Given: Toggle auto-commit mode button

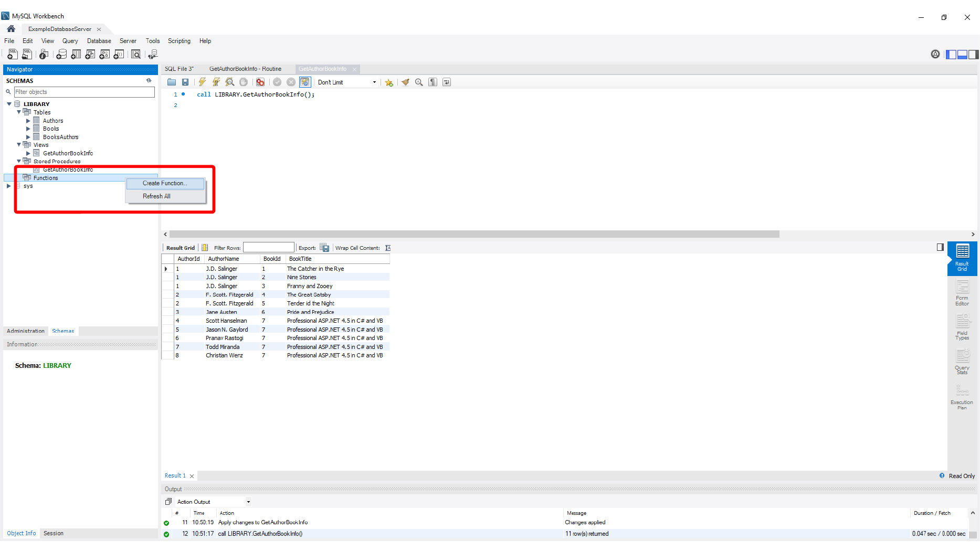Looking at the screenshot, I should 305,82.
